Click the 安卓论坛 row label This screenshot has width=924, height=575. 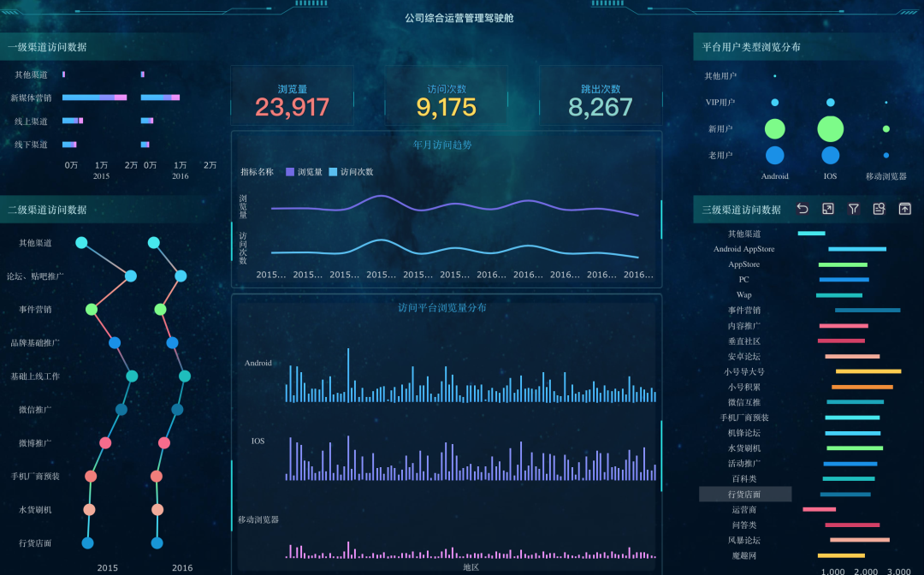[x=744, y=357]
